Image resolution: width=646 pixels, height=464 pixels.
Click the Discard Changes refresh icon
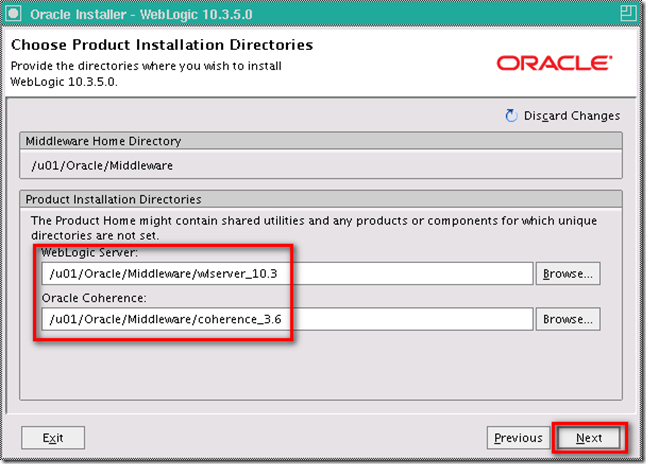click(511, 116)
